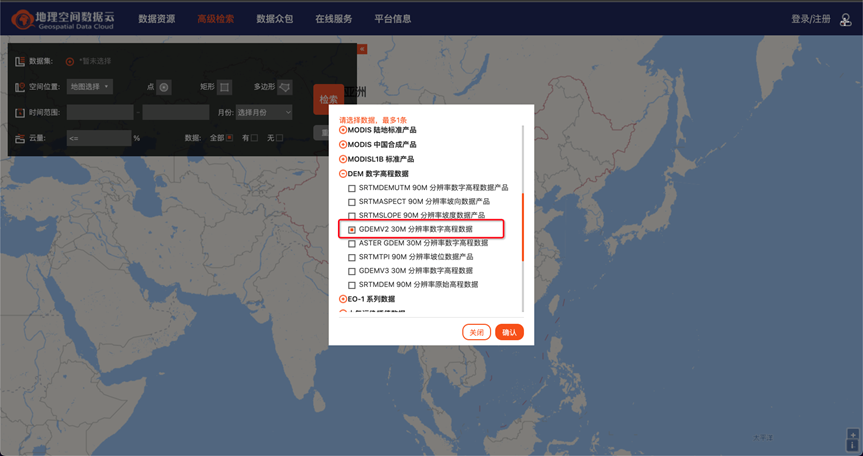Click the GDEMV3 30M 分辨率数字高程数据 label

click(416, 271)
